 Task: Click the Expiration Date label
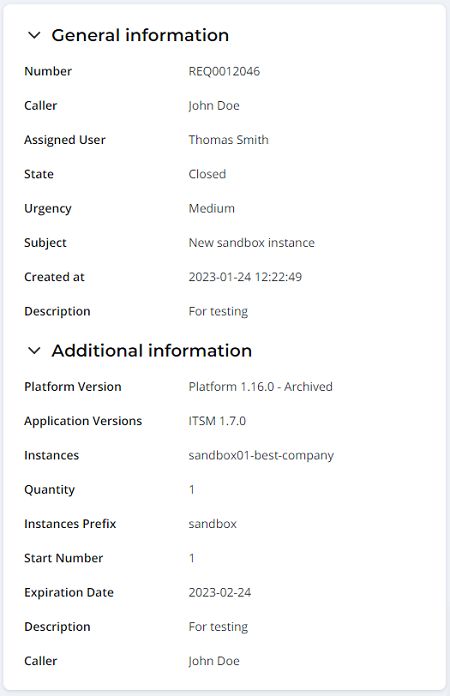point(69,593)
